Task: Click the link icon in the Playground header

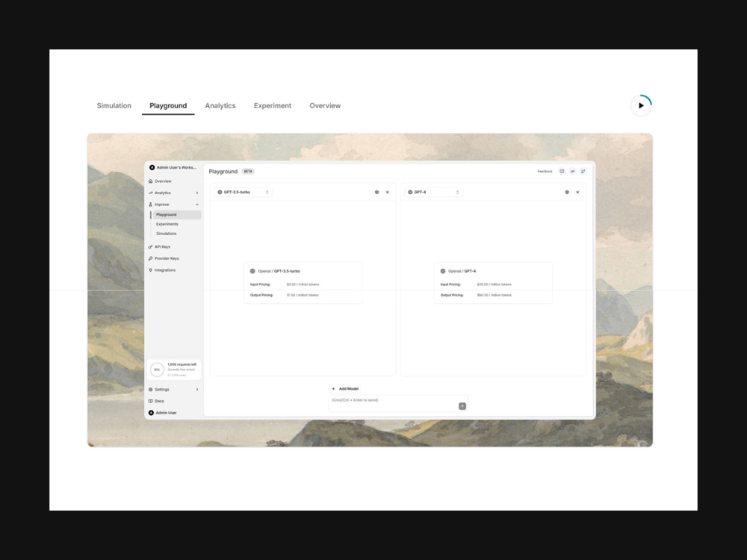Action: pos(572,172)
